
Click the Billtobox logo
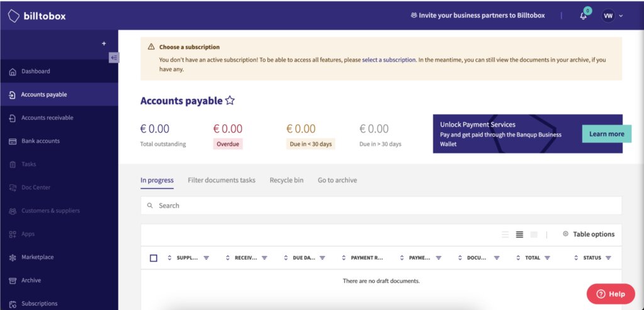(37, 16)
